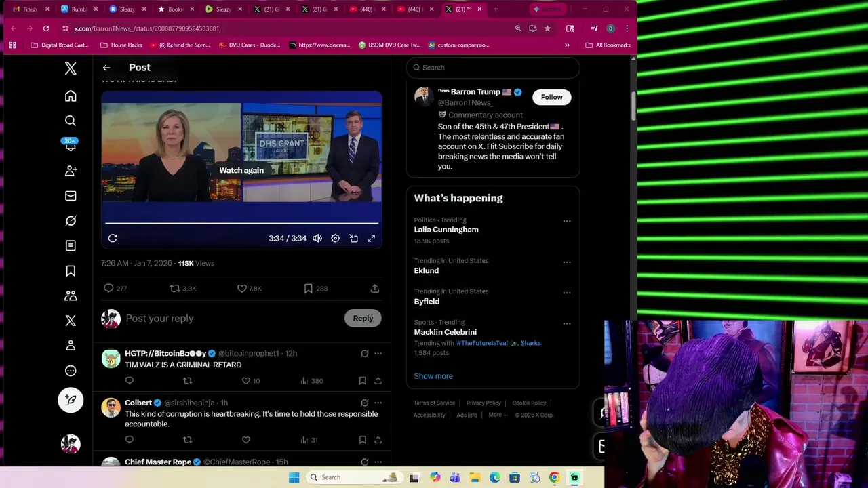Open Profile icon in X sidebar

click(71, 346)
